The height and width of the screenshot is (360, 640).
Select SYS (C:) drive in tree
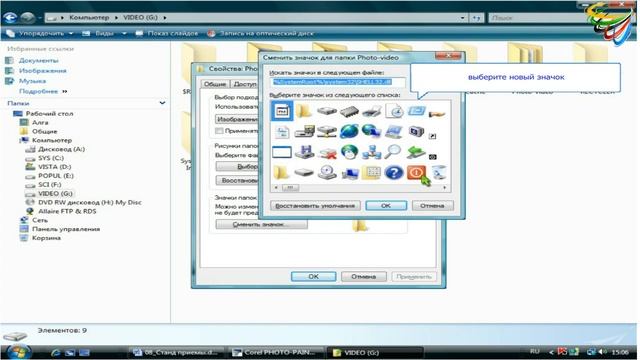(x=51, y=158)
